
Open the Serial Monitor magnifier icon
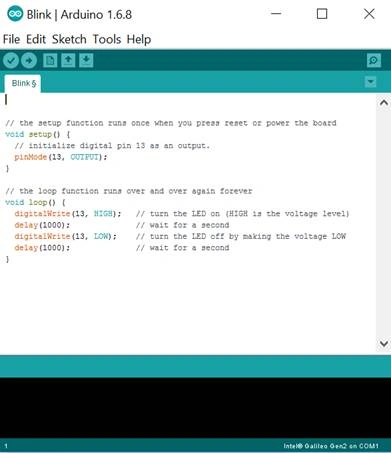pos(374,61)
